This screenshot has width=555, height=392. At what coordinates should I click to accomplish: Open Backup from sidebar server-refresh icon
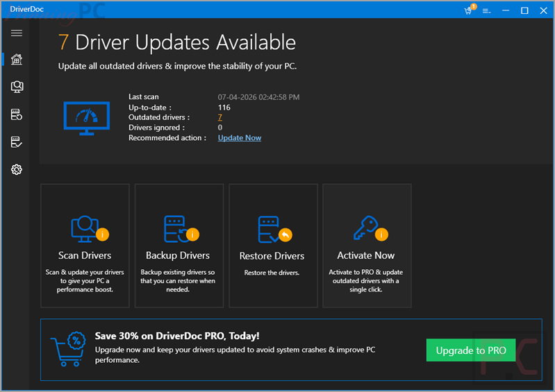[16, 114]
